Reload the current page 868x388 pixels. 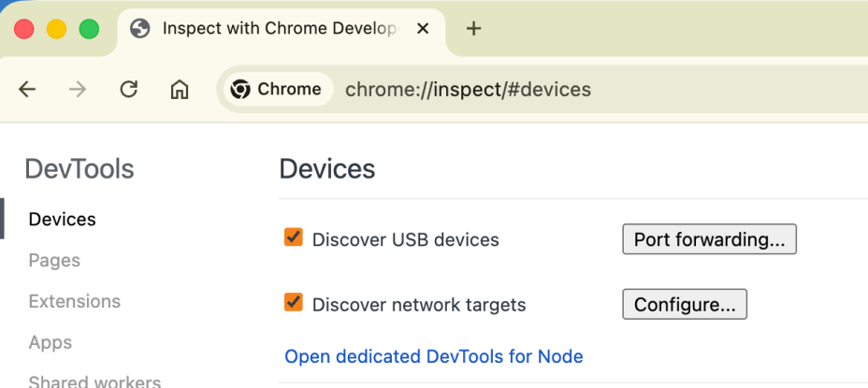[129, 90]
